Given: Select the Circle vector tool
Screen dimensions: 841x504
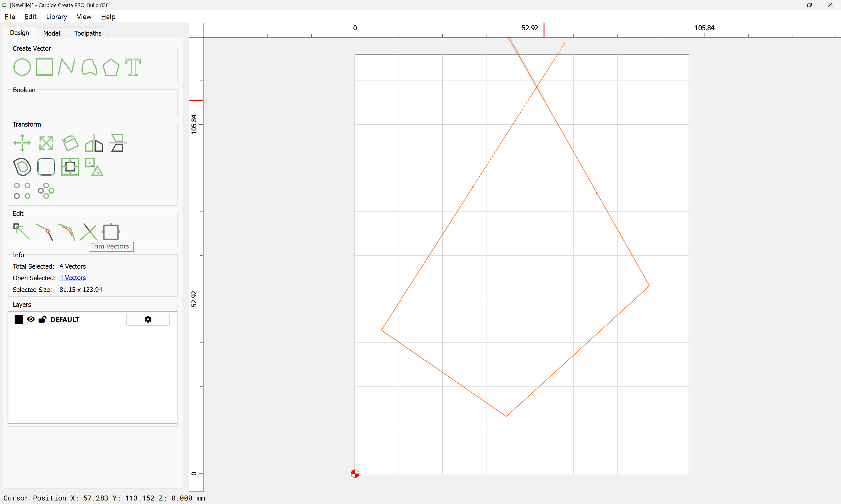Looking at the screenshot, I should pyautogui.click(x=22, y=67).
